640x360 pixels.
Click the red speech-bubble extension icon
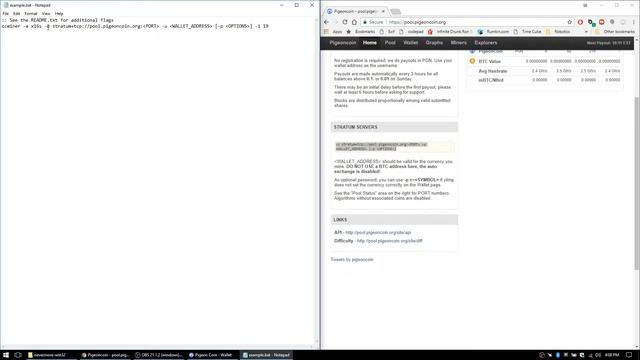602,22
